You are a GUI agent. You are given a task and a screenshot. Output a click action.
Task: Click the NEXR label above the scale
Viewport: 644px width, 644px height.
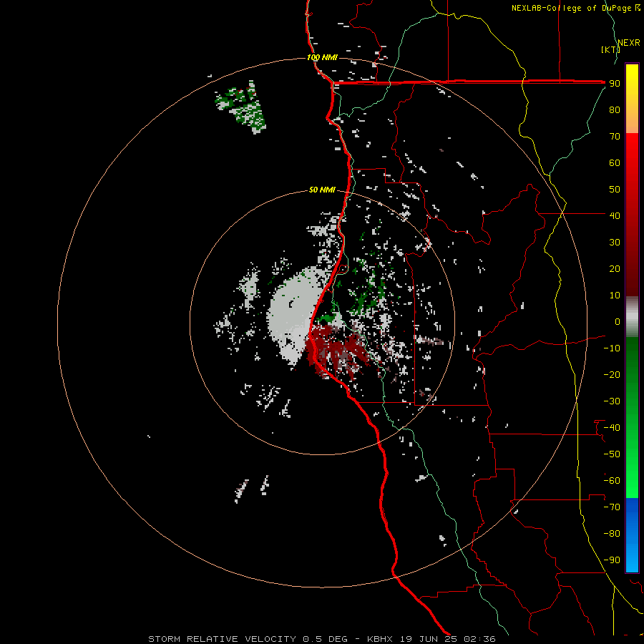[629, 43]
